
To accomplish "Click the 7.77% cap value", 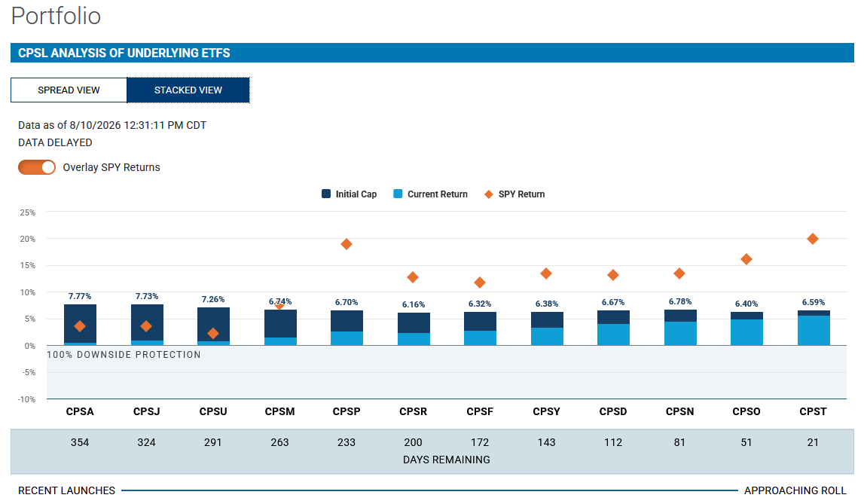I will pyautogui.click(x=80, y=296).
